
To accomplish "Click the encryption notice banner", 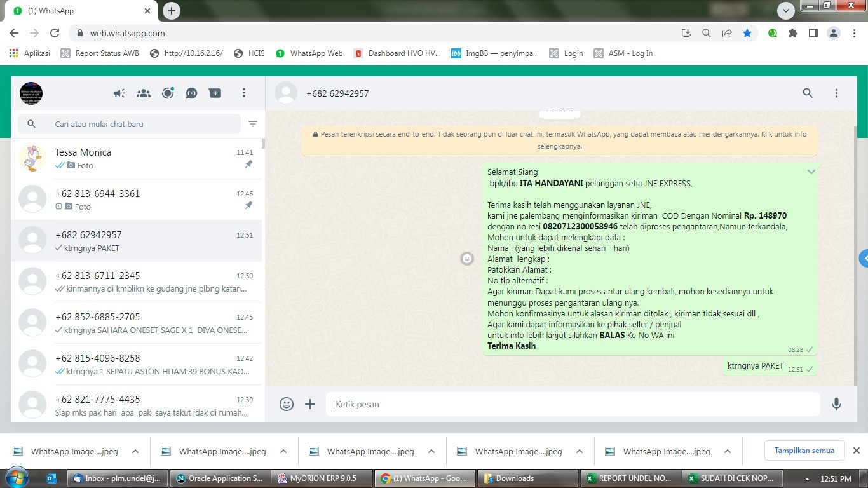I will [559, 140].
